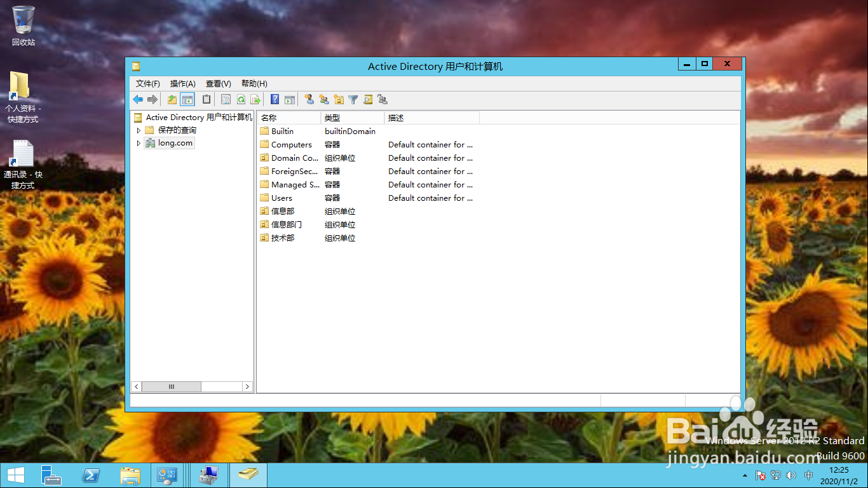The width and height of the screenshot is (868, 488).
Task: Click the volume speaker tray icon
Action: pos(791,475)
